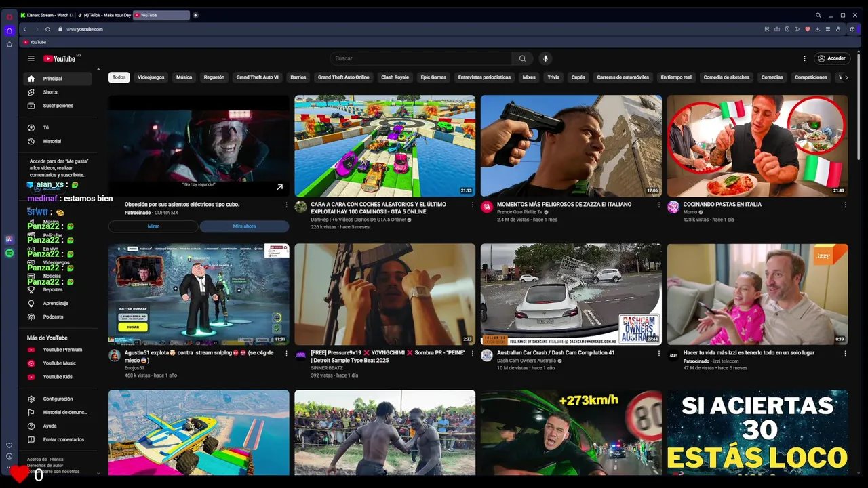
Task: Open the Opera easy setup lines icon
Action: coord(828,29)
